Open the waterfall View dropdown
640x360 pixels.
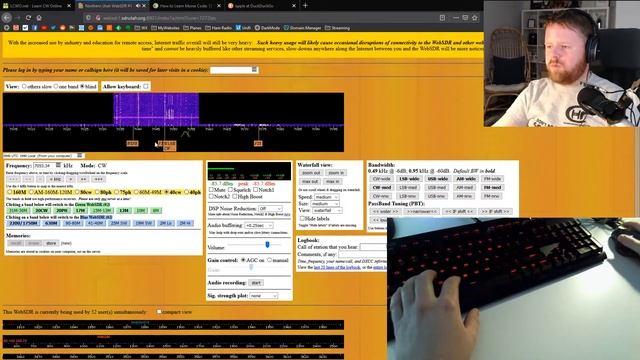coord(327,210)
